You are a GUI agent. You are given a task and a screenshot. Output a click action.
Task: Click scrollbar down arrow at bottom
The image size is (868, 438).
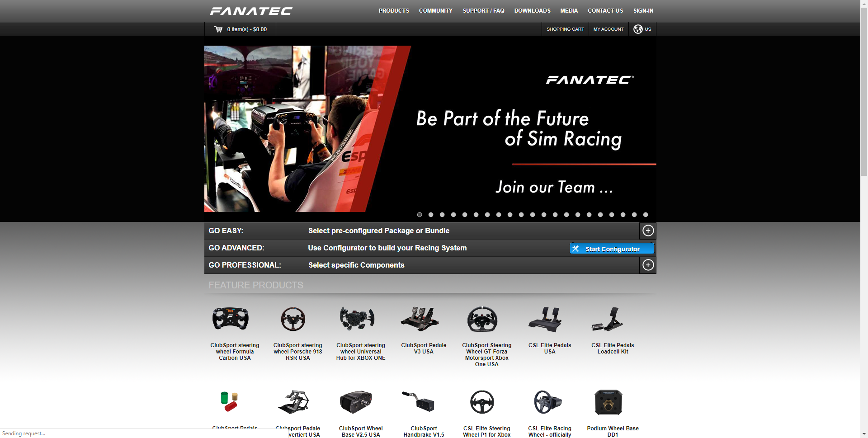tap(864, 434)
